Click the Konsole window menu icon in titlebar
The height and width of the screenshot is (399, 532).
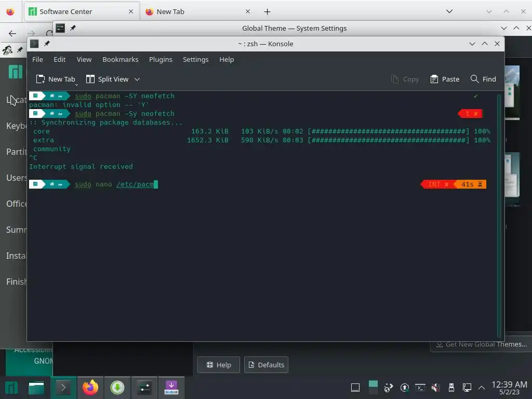pyautogui.click(x=34, y=44)
